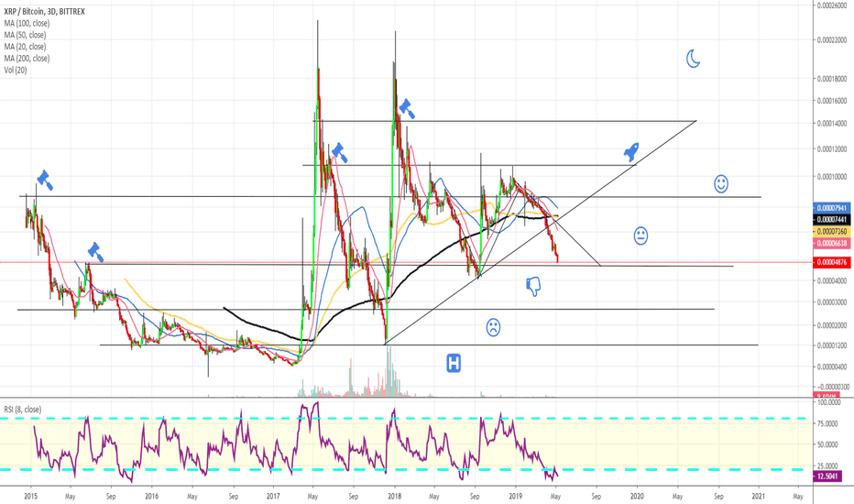The image size is (854, 504).
Task: Select the hammer icon above the early-2015 price peak
Action: pos(45,181)
